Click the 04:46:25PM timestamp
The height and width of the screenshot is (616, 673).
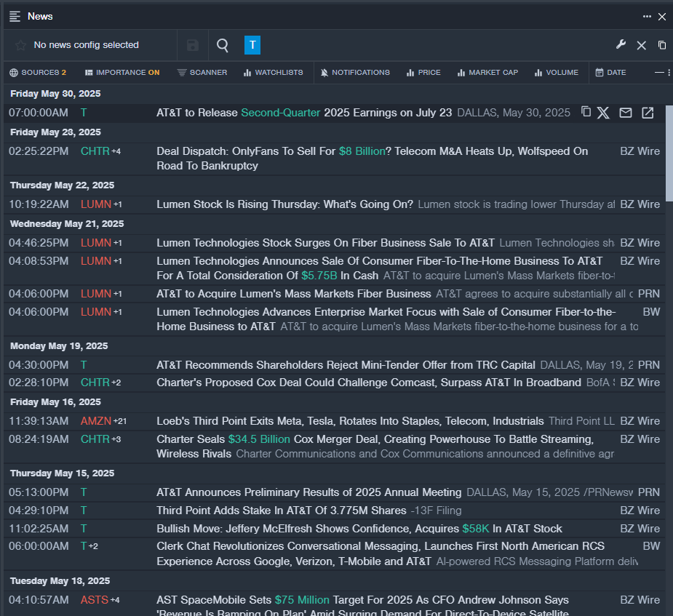pos(39,243)
